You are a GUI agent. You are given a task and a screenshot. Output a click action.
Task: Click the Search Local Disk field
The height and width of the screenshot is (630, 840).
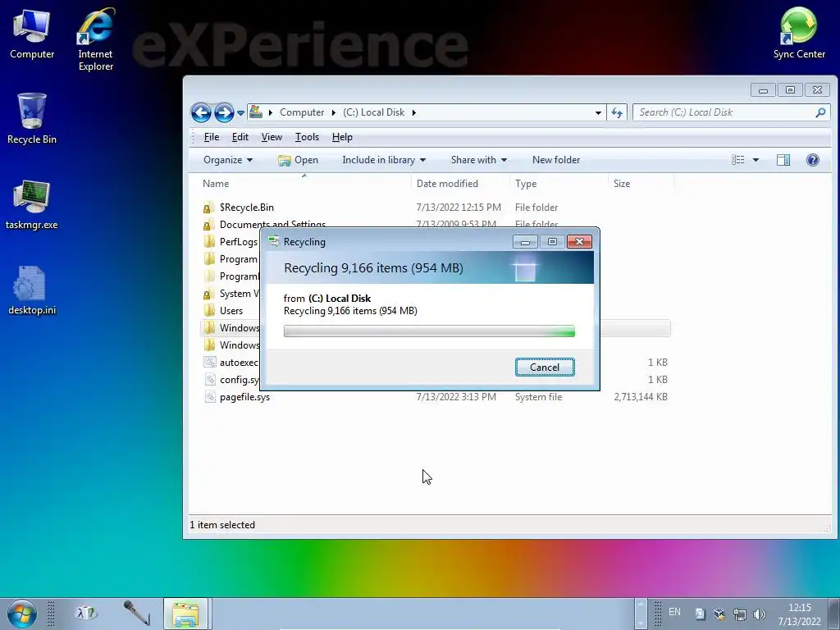(x=724, y=112)
